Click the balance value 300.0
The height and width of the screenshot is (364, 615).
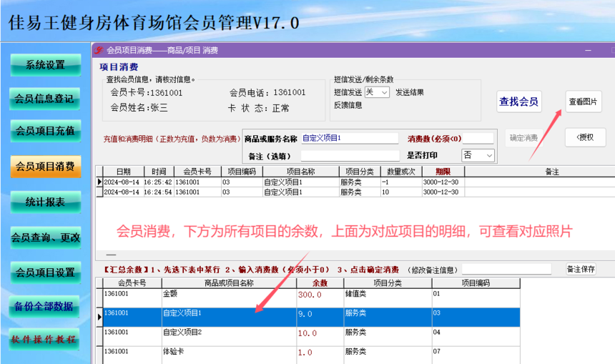click(x=310, y=295)
